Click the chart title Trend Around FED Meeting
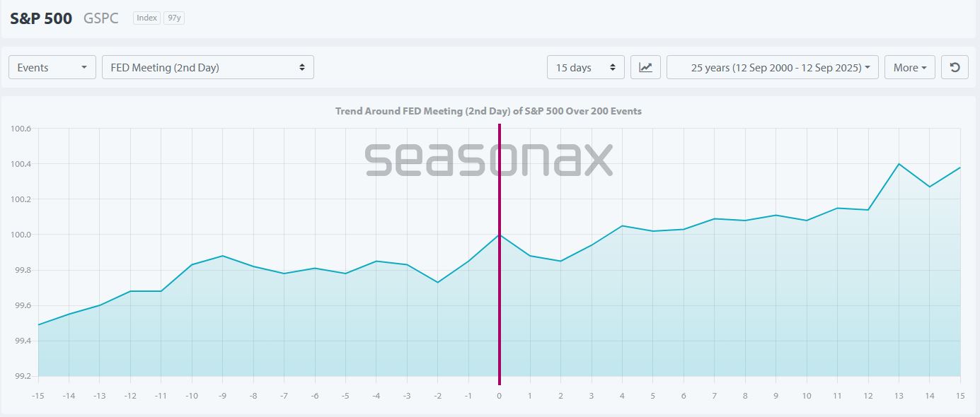Viewport: 980px width, 417px height. [x=488, y=111]
